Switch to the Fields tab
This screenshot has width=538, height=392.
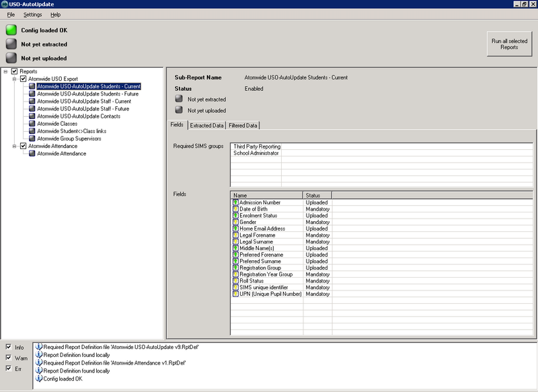pyautogui.click(x=177, y=125)
